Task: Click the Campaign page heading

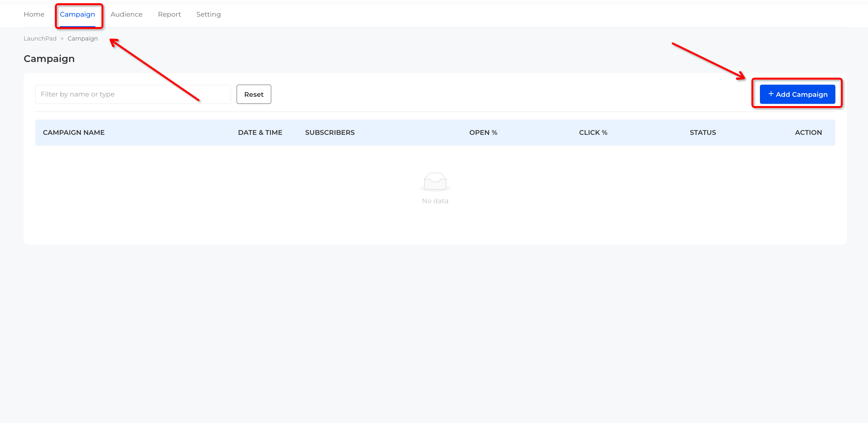Action: click(x=49, y=59)
